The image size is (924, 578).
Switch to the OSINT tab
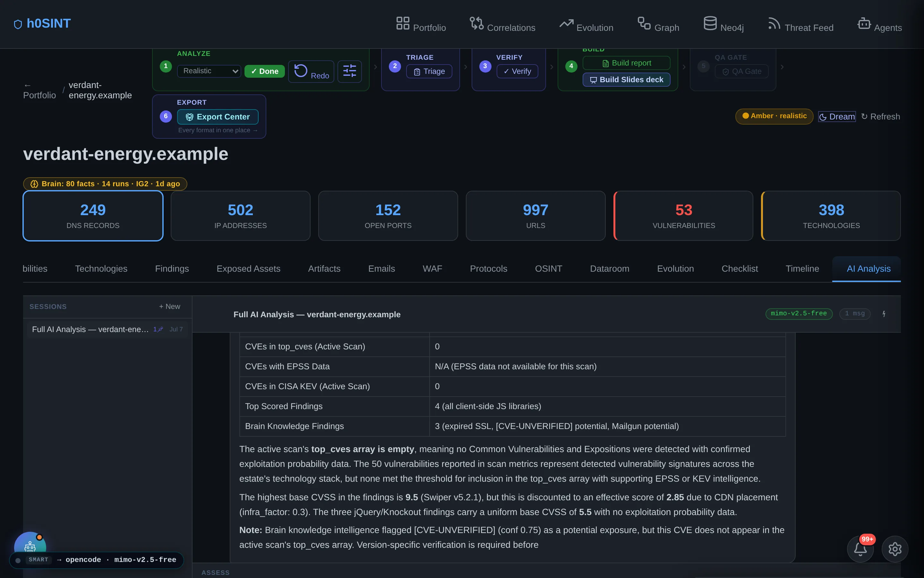pos(548,269)
